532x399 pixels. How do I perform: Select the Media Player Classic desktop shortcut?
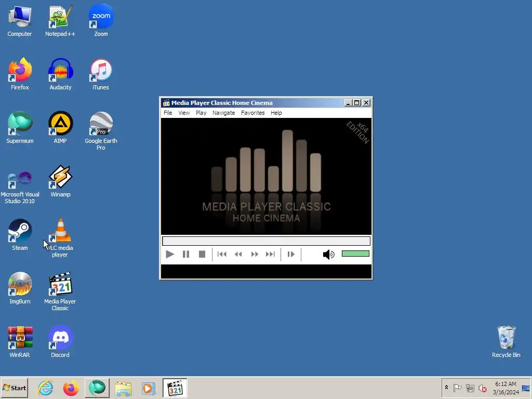click(60, 291)
